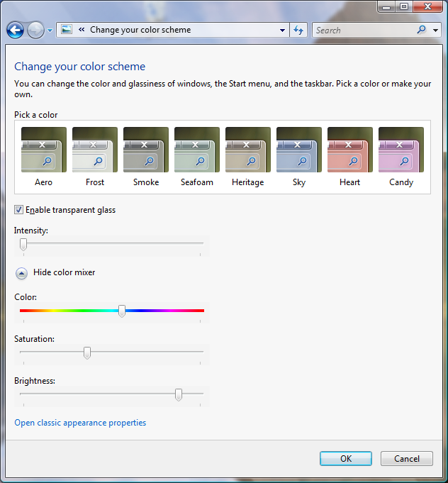Screen dimensions: 448x483
Task: Select the Smoke color swatch
Action: pos(146,150)
